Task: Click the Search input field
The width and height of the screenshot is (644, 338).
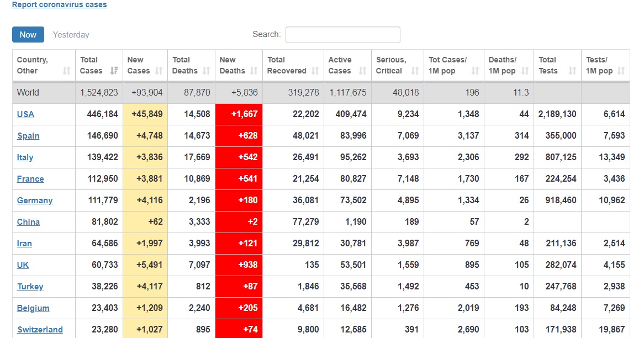Action: click(x=342, y=35)
